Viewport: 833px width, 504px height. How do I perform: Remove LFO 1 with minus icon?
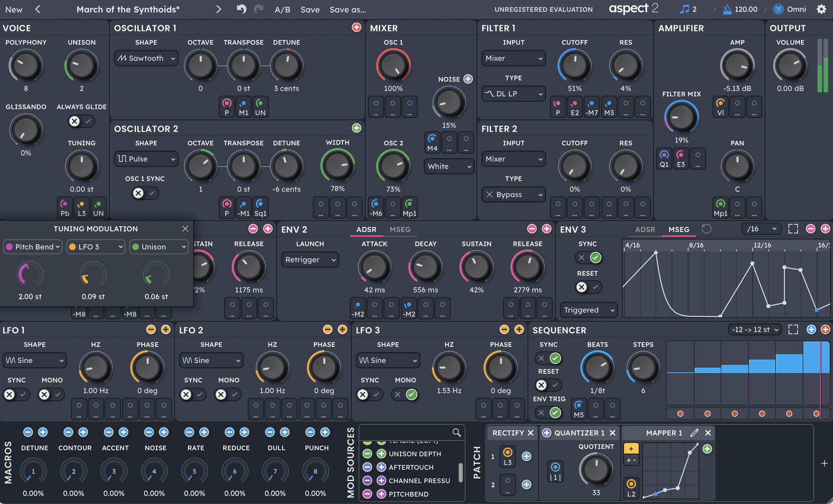click(x=151, y=330)
